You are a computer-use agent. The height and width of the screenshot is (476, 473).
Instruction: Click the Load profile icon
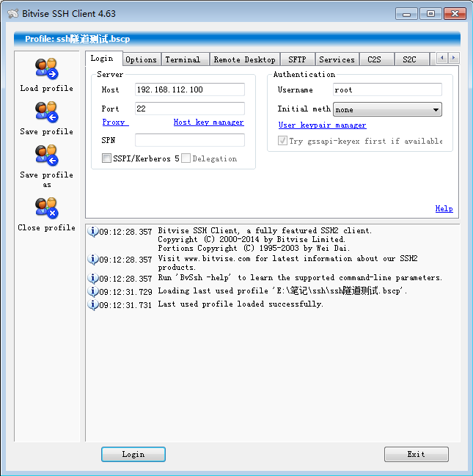[x=46, y=69]
